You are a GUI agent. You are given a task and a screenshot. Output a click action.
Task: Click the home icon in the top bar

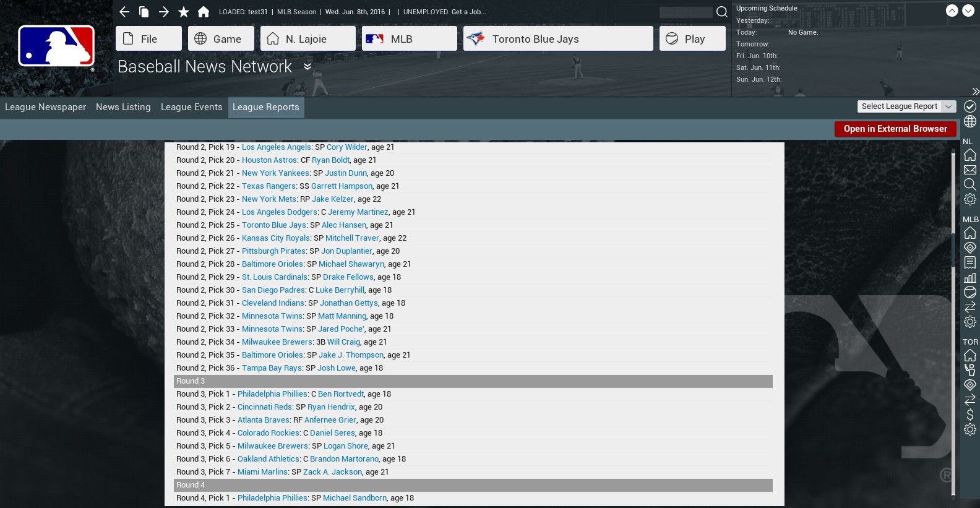(x=204, y=12)
